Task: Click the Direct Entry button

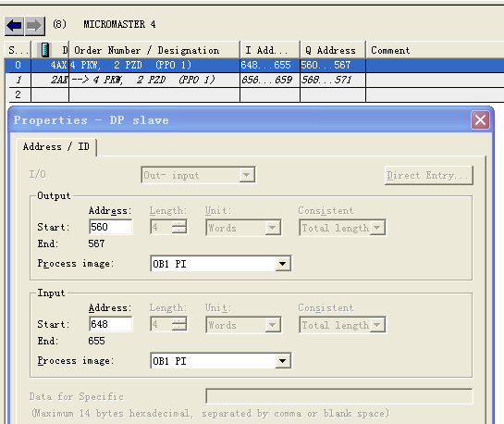Action: (x=429, y=175)
